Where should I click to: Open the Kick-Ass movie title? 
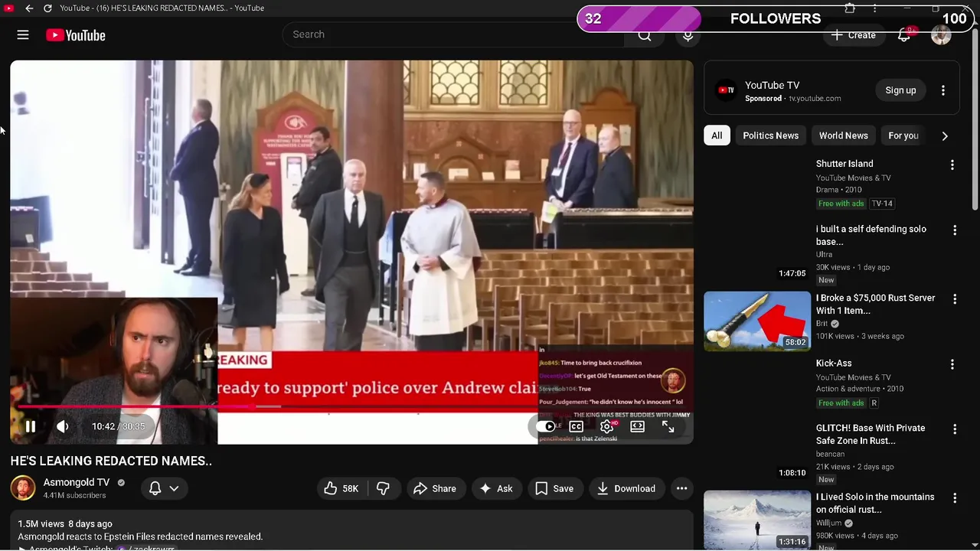click(834, 364)
